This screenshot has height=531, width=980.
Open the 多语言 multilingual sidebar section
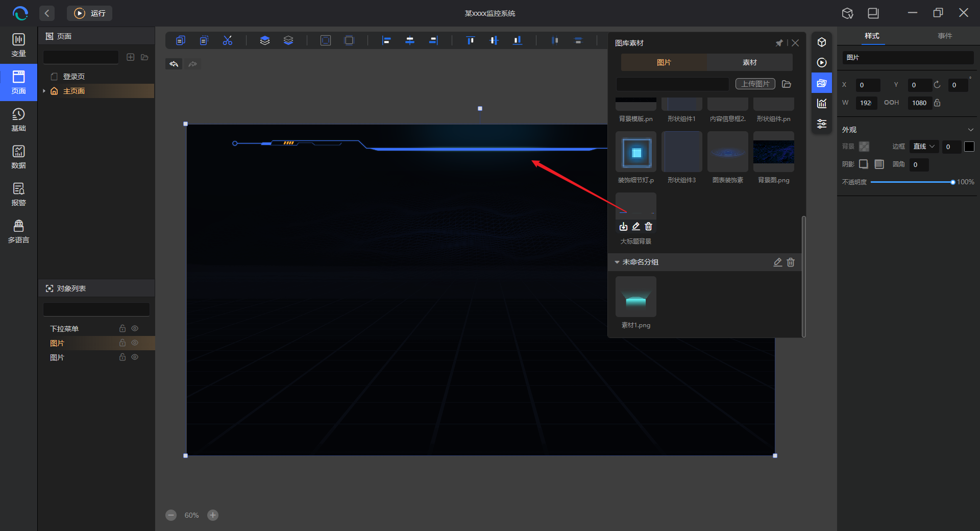point(18,232)
